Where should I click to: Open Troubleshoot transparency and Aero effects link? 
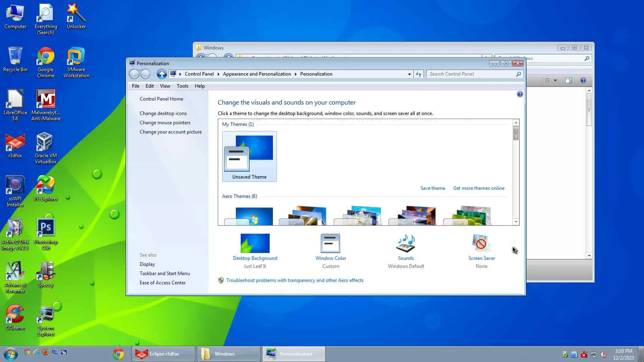295,280
